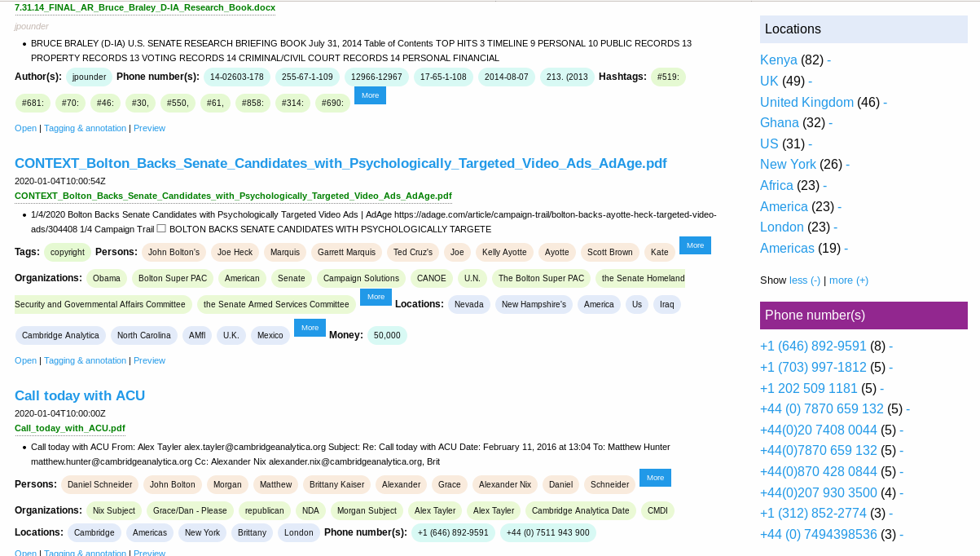Click the Cambridge Analytica Date organization tag

point(581,511)
